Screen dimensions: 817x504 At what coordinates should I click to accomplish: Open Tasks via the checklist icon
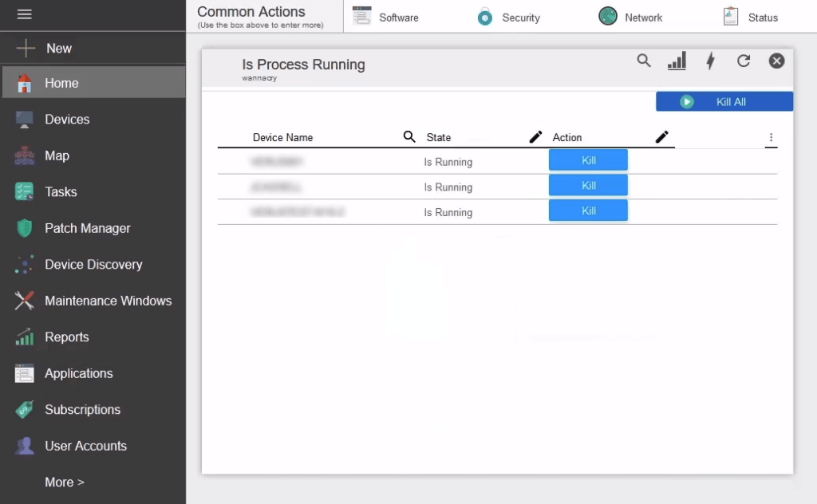tap(24, 191)
